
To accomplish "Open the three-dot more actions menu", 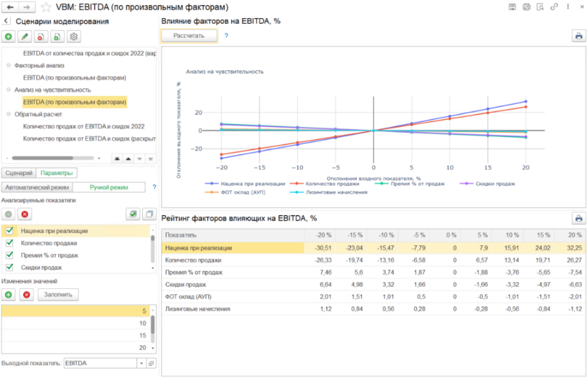I will tap(568, 7).
